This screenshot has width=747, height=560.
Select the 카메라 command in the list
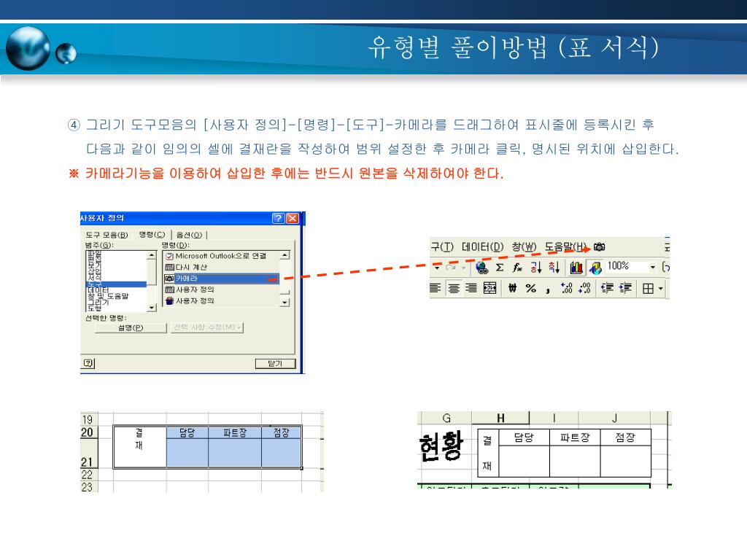pyautogui.click(x=221, y=279)
